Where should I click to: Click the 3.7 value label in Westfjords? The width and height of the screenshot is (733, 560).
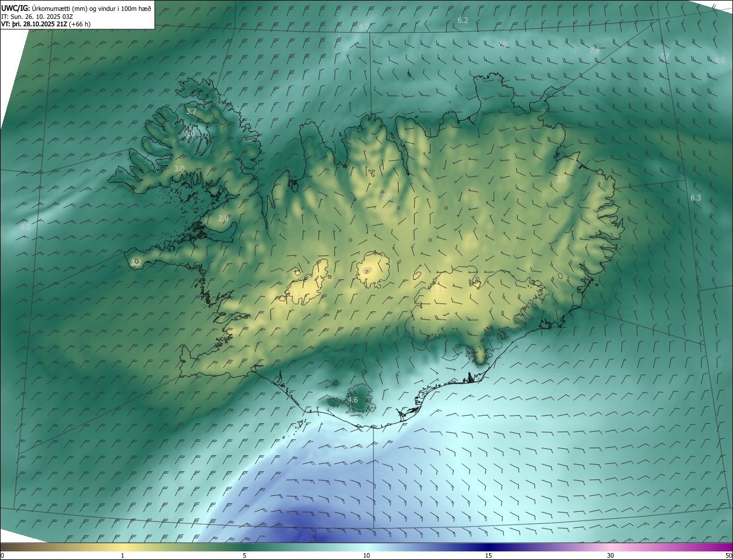click(x=192, y=112)
